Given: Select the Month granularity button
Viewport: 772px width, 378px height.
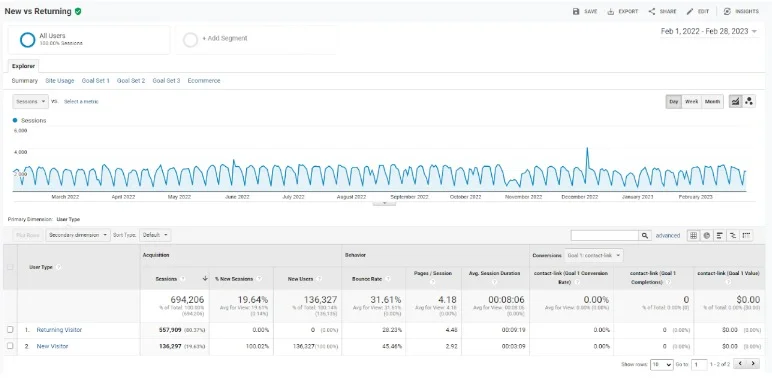Looking at the screenshot, I should pyautogui.click(x=712, y=101).
